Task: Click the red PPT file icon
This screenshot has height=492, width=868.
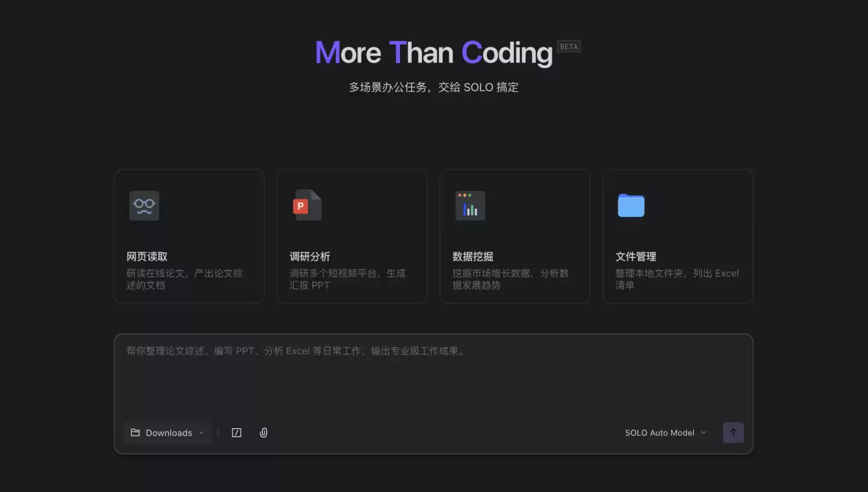Action: [x=307, y=205]
